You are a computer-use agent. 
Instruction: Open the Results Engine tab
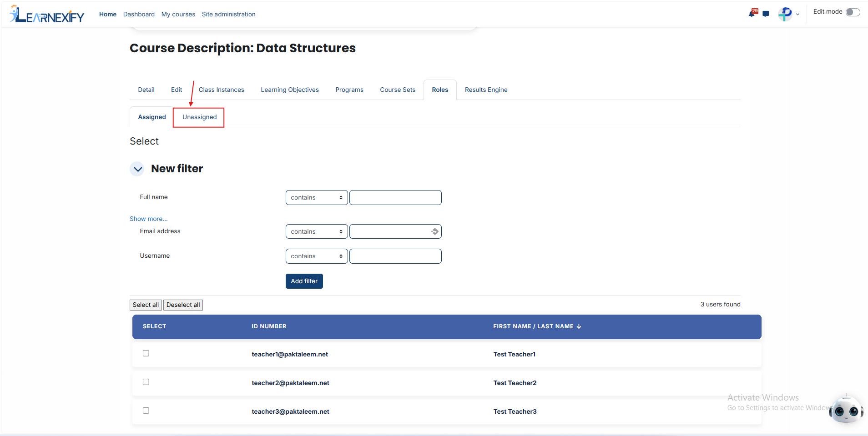point(486,90)
